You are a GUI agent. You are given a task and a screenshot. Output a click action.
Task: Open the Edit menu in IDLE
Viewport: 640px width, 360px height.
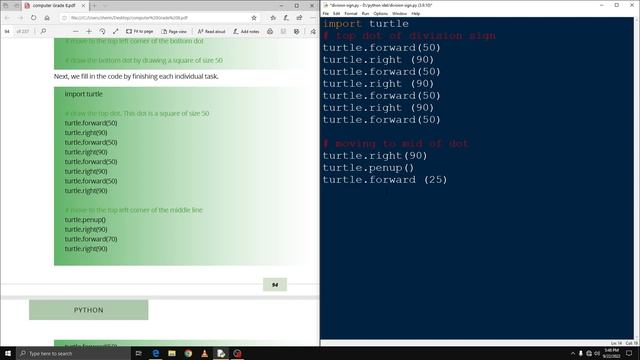(x=336, y=13)
